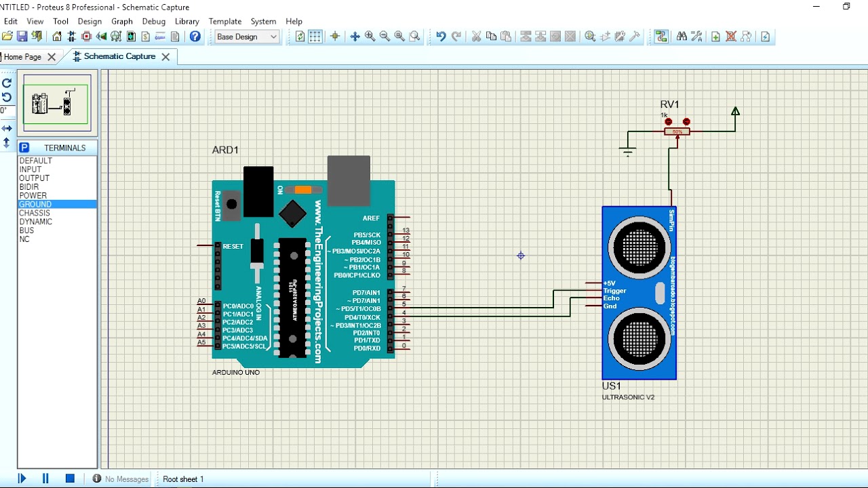The image size is (868, 488).
Task: Stop the simulation
Action: [x=70, y=479]
